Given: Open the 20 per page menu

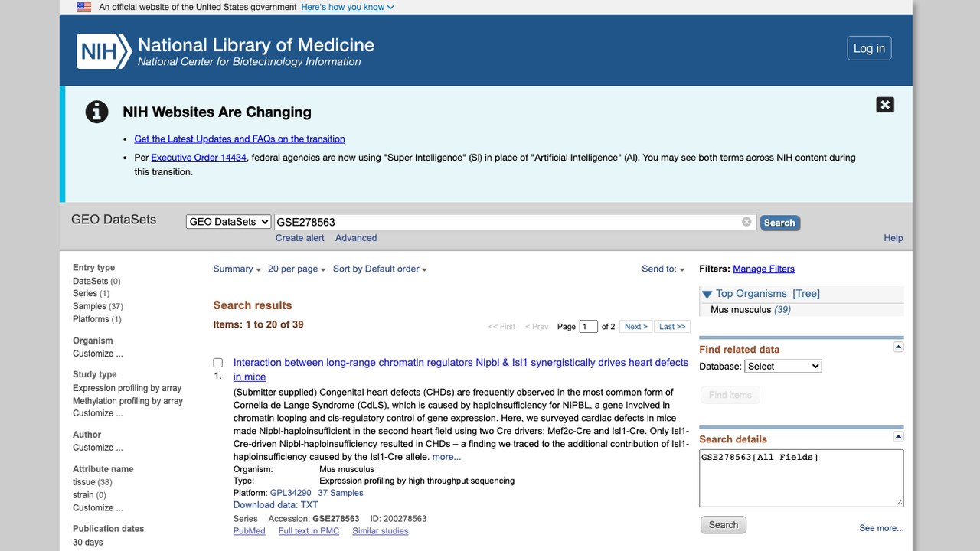Looking at the screenshot, I should click(x=297, y=269).
